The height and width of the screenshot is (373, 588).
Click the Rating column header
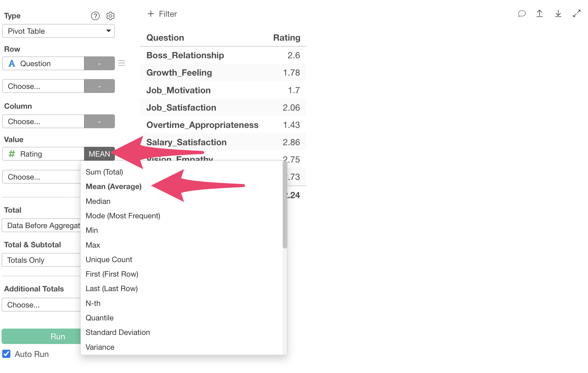point(286,37)
